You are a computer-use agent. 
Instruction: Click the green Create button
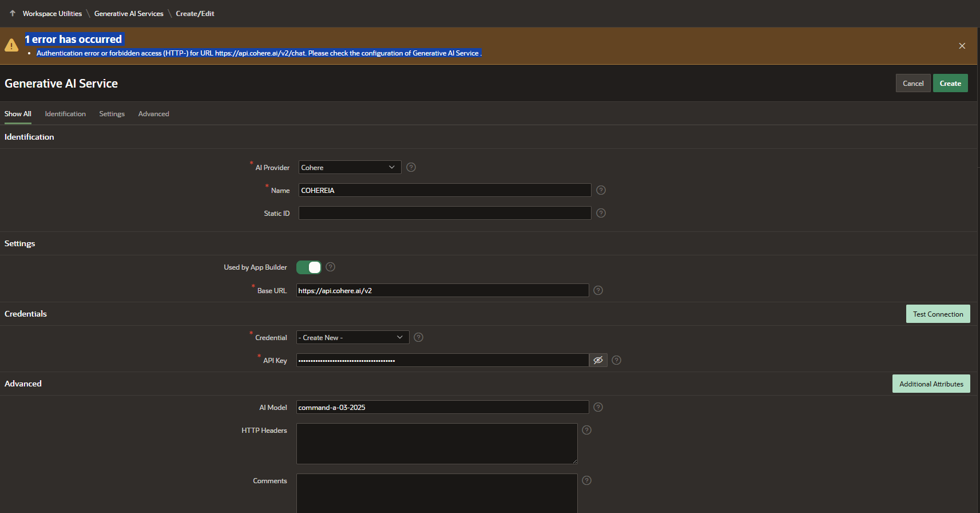click(950, 83)
